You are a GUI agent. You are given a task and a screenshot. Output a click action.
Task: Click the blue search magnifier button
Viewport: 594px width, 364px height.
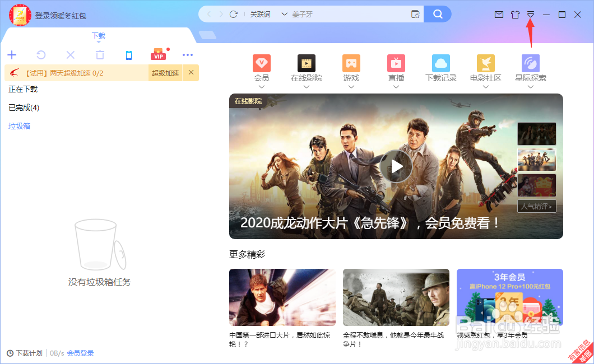[x=438, y=15]
